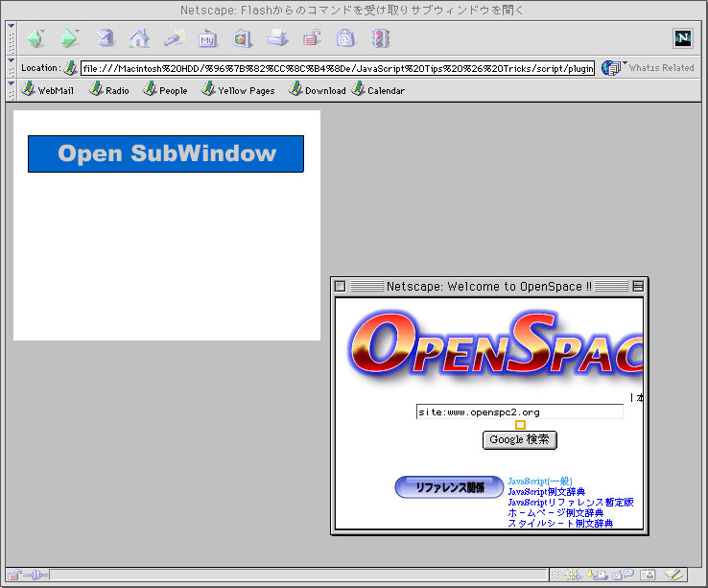Open Search with the flashlight icon

[174, 38]
